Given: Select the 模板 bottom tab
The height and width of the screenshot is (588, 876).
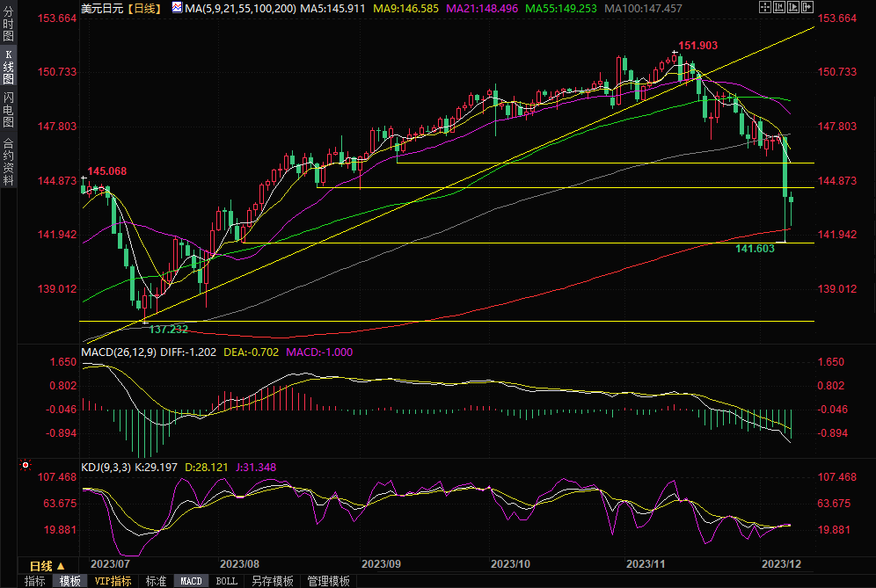Looking at the screenshot, I should [70, 581].
